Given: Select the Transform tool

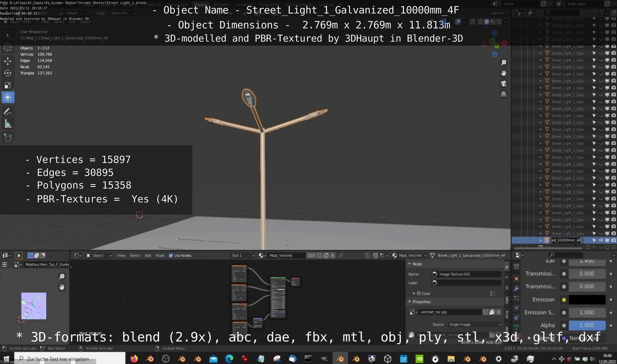Looking at the screenshot, I should coord(8,97).
